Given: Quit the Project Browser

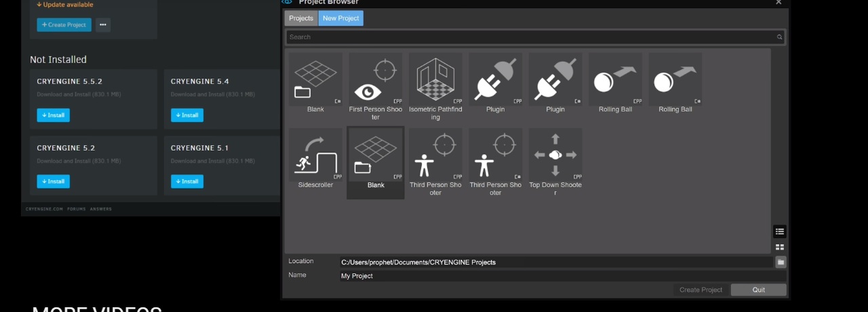Looking at the screenshot, I should coord(759,290).
